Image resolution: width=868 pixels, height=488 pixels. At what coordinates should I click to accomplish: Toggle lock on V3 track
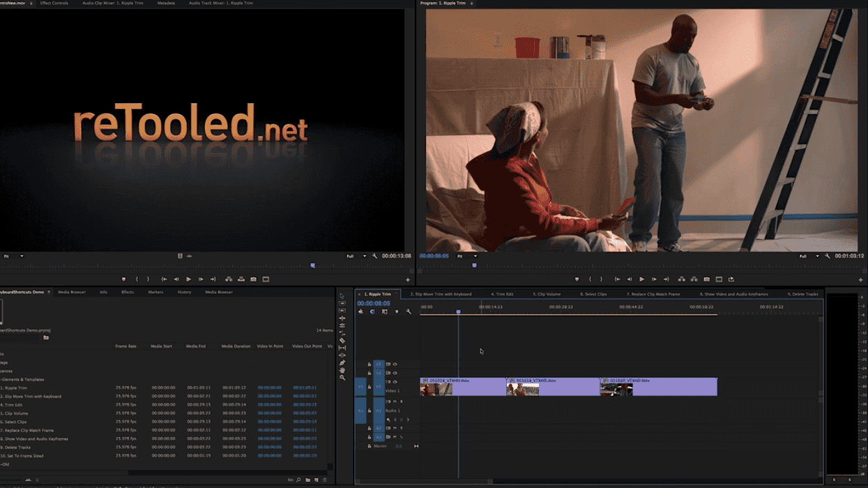[x=370, y=365]
